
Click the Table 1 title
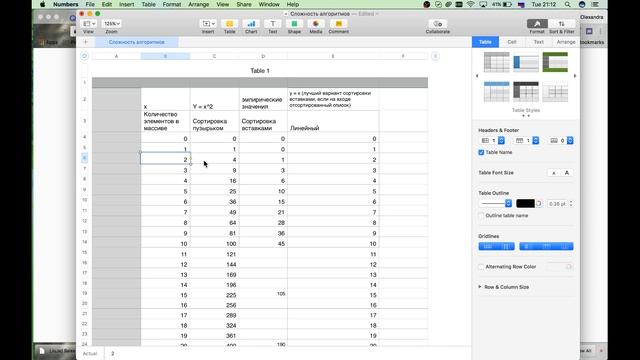[260, 71]
